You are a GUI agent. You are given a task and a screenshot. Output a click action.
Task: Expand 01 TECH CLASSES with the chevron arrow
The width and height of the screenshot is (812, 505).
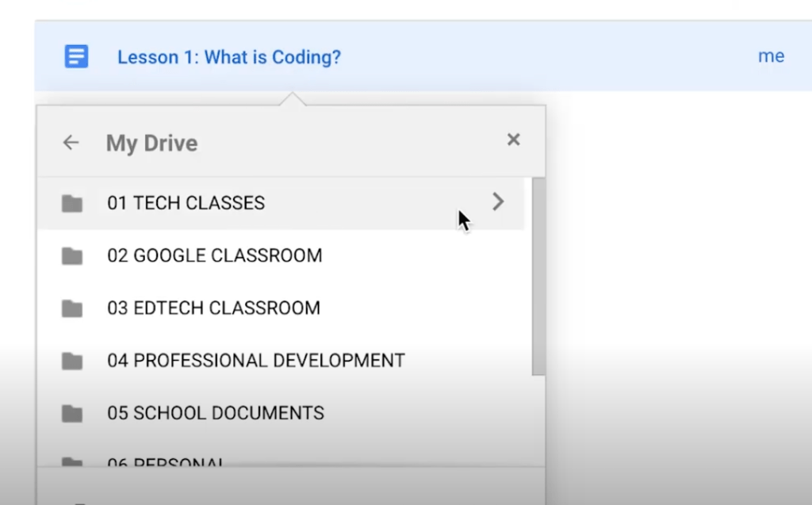(498, 202)
